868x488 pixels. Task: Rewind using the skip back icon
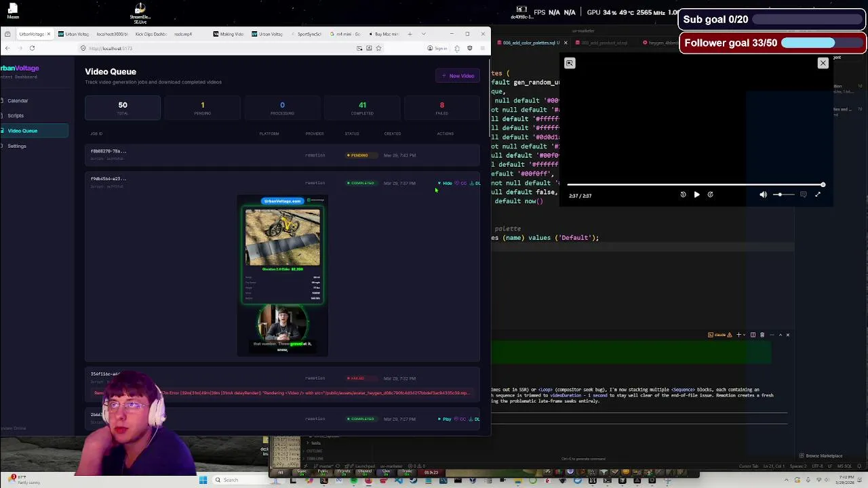pyautogui.click(x=683, y=195)
